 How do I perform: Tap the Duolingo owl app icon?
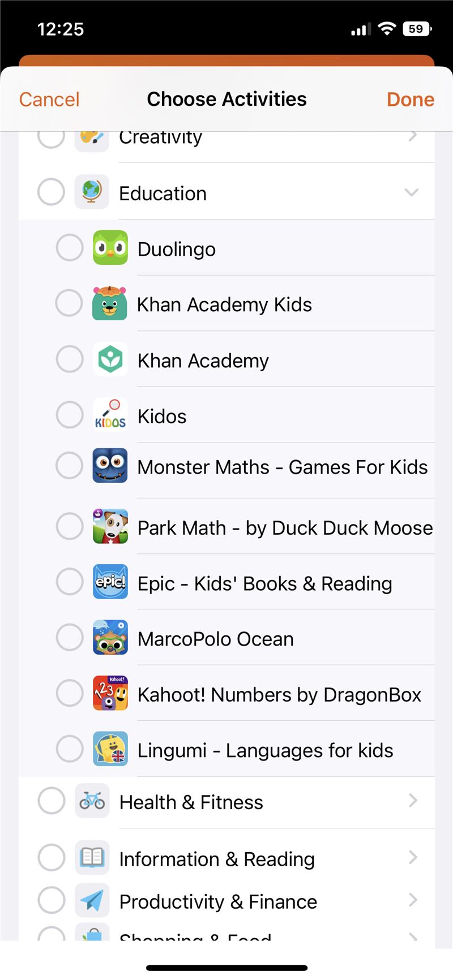[x=110, y=248]
